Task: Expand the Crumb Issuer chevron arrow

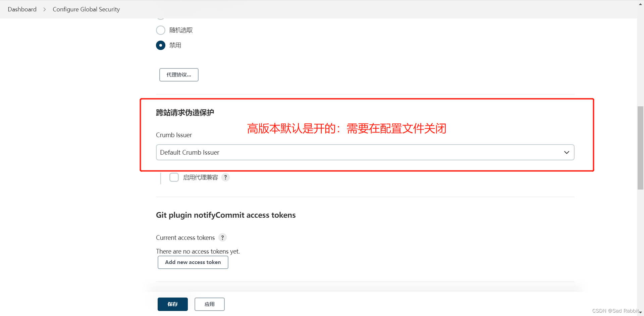Action: click(567, 152)
